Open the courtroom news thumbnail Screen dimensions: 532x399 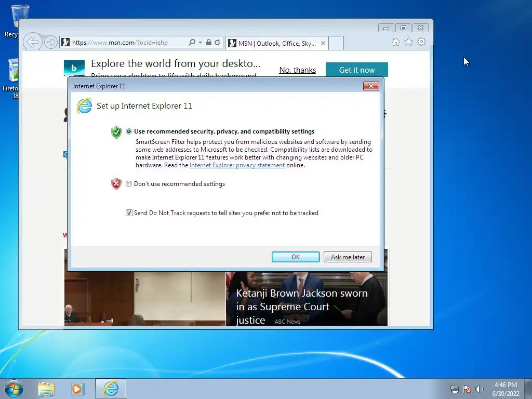(x=145, y=299)
